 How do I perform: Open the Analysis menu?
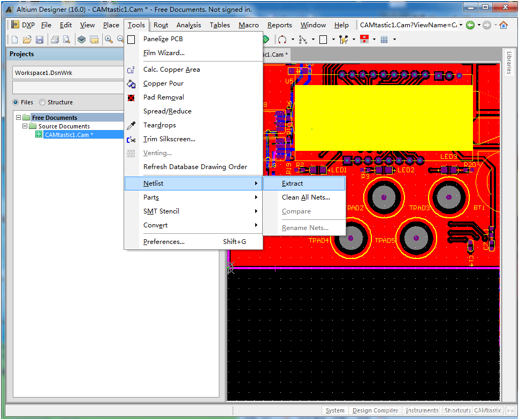(x=189, y=25)
